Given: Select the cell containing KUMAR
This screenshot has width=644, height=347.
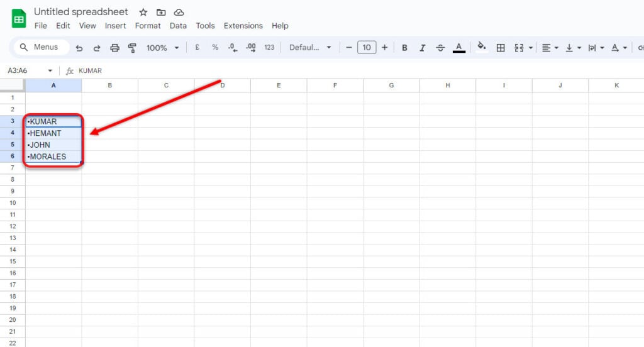Looking at the screenshot, I should click(53, 121).
